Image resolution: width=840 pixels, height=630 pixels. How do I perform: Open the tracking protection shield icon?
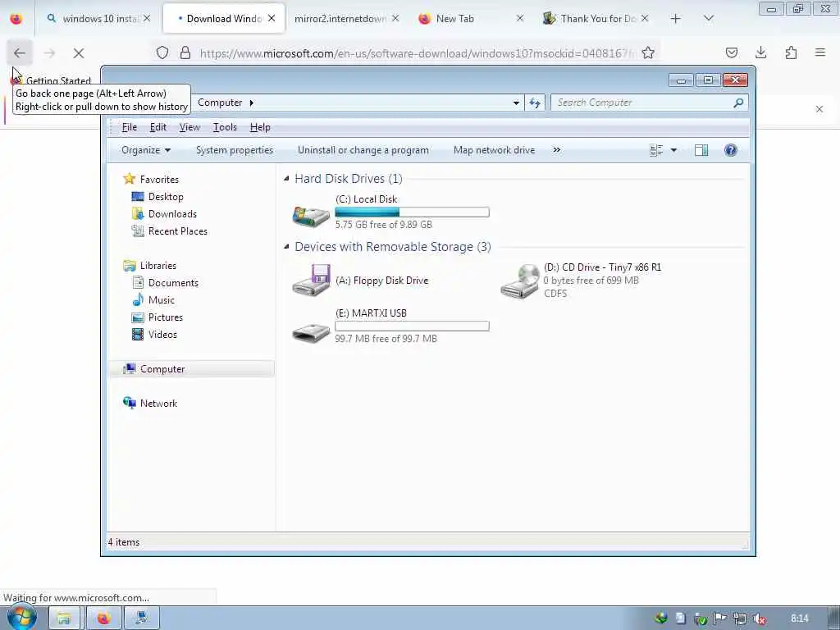pos(162,52)
